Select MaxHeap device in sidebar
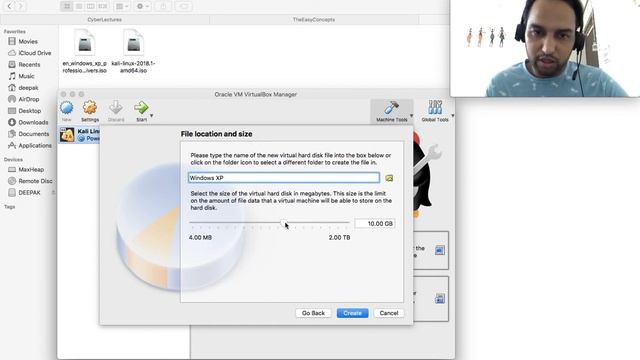 click(31, 169)
